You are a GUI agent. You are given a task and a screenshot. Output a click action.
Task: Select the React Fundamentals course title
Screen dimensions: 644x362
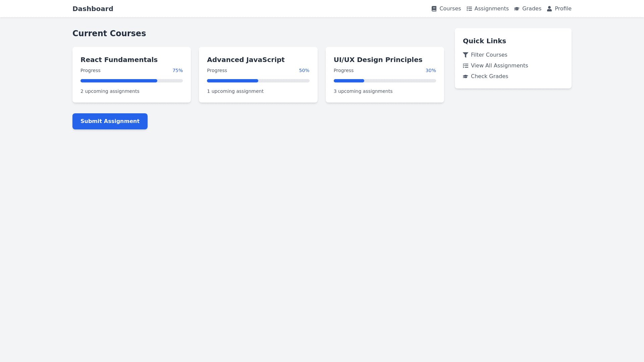119,60
